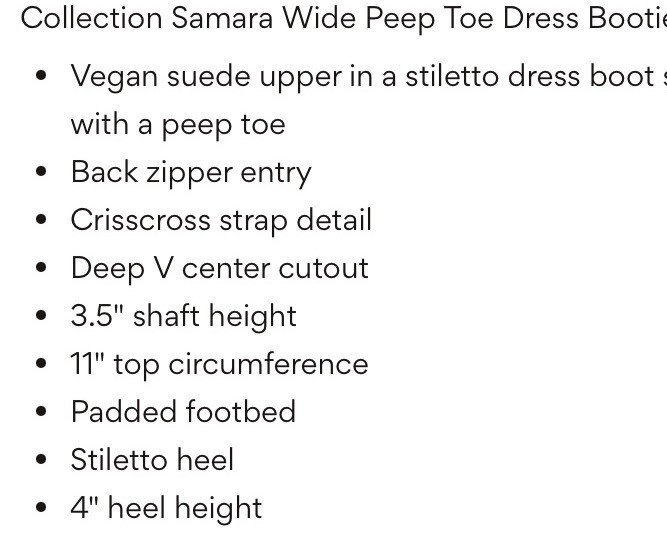Click the bullet dot before 'Crisscross strap detail'
This screenshot has height=546, width=667.
pos(41,220)
